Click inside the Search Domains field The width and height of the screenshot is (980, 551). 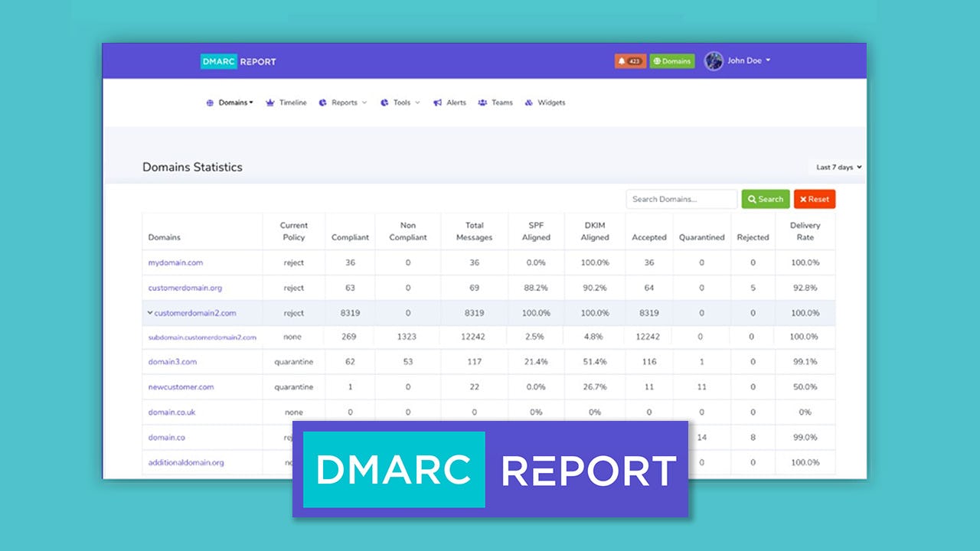(681, 199)
